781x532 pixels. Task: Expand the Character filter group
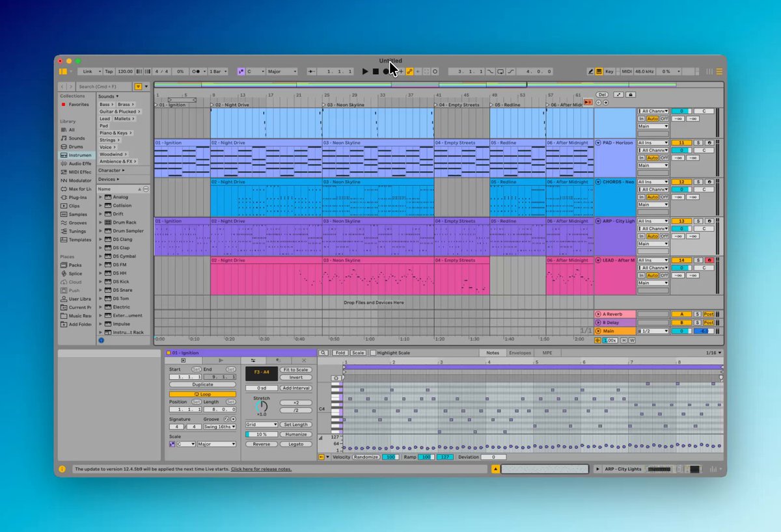pyautogui.click(x=111, y=170)
